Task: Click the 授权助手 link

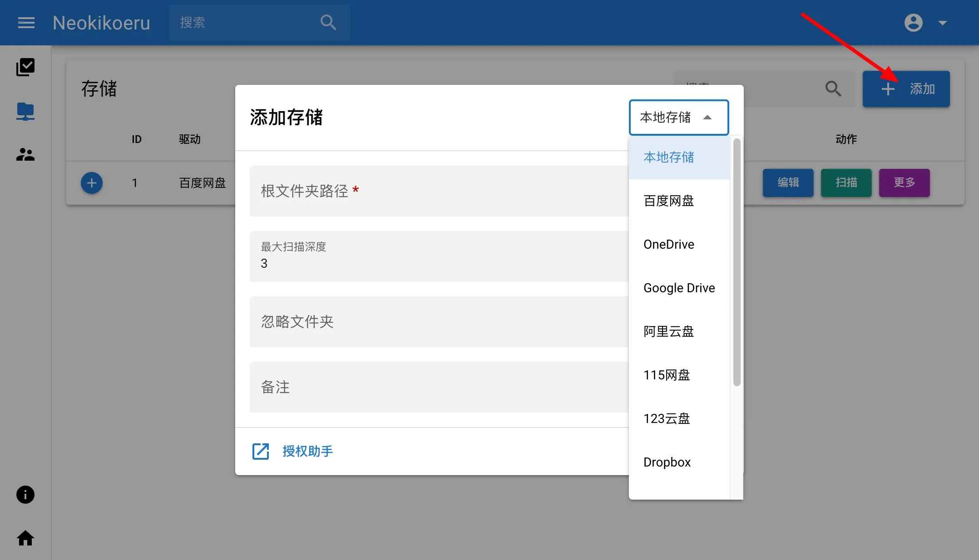Action: pyautogui.click(x=307, y=451)
